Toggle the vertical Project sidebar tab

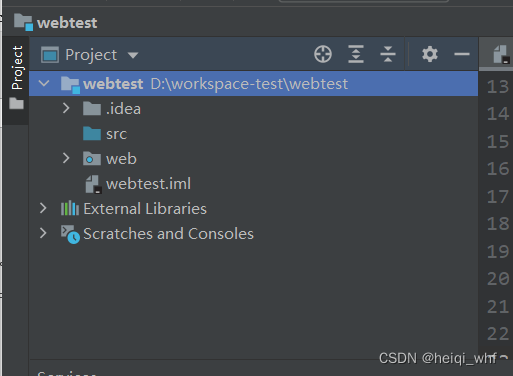(x=17, y=68)
